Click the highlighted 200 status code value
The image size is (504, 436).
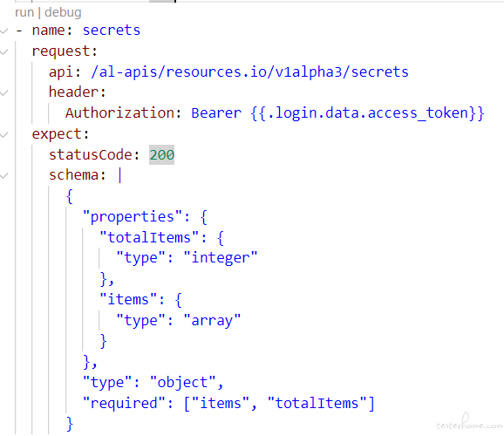(x=161, y=155)
